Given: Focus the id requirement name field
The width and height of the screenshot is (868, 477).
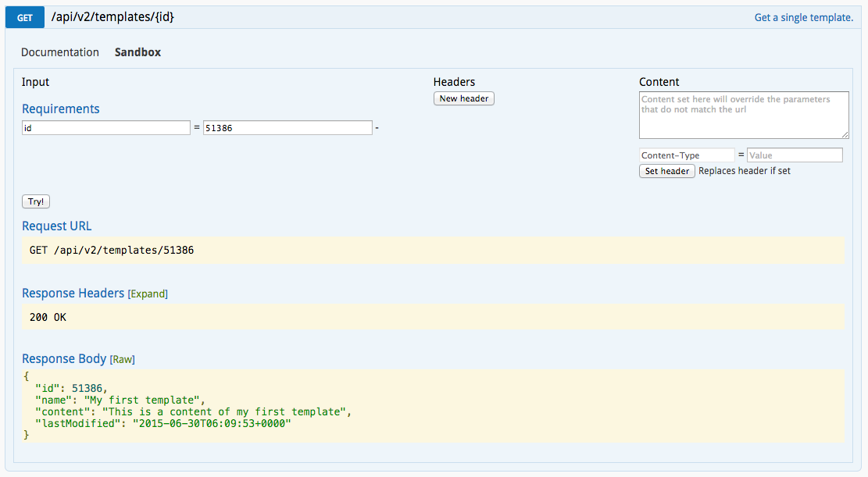Looking at the screenshot, I should point(106,128).
